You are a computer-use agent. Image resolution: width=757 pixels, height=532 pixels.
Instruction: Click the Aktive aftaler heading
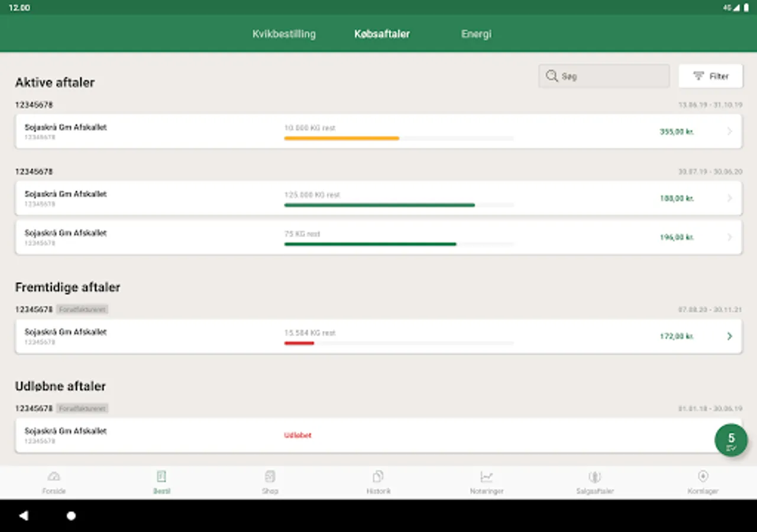click(x=55, y=83)
